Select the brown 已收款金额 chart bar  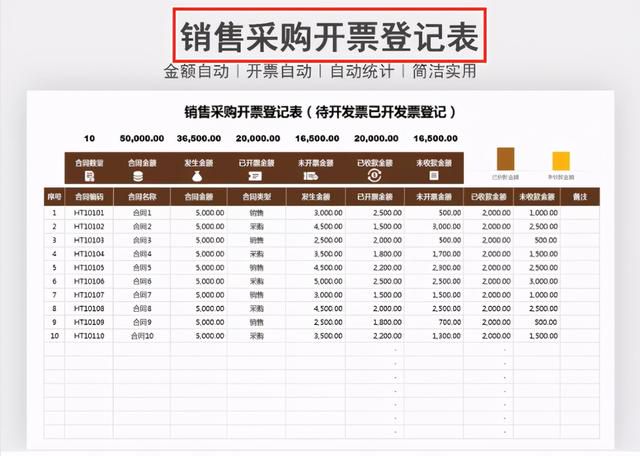click(505, 159)
